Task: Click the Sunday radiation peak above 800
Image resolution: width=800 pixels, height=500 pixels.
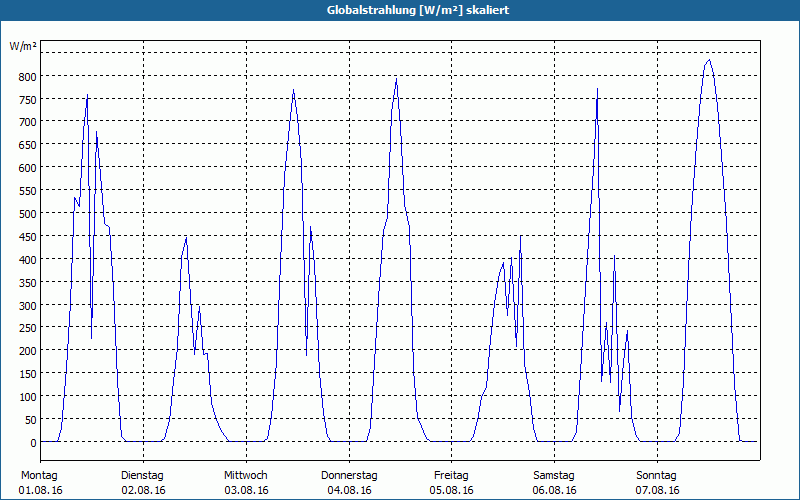Action: click(709, 60)
